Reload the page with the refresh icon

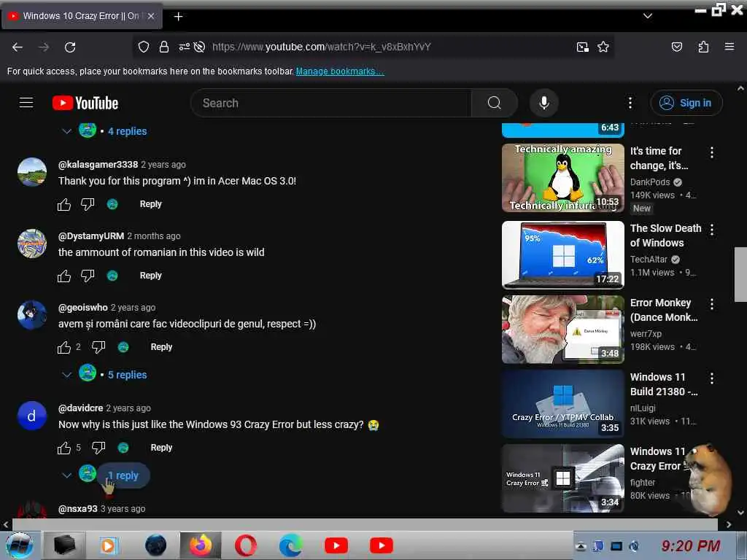coord(70,47)
